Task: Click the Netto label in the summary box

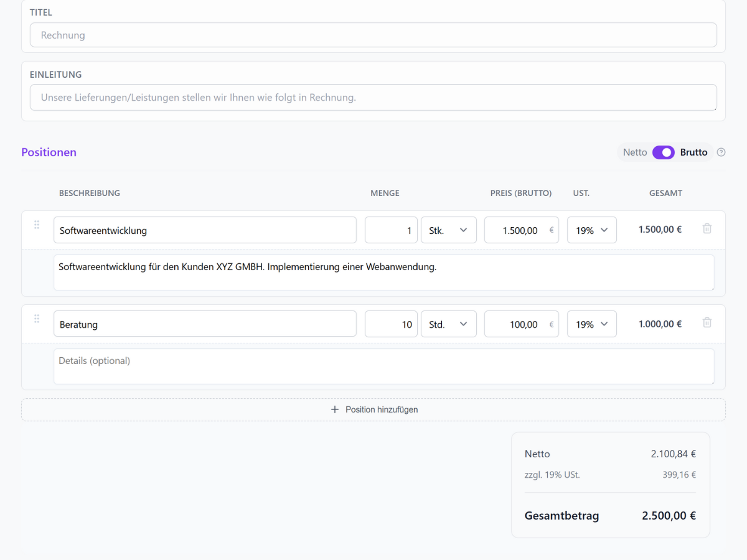Action: [x=537, y=454]
